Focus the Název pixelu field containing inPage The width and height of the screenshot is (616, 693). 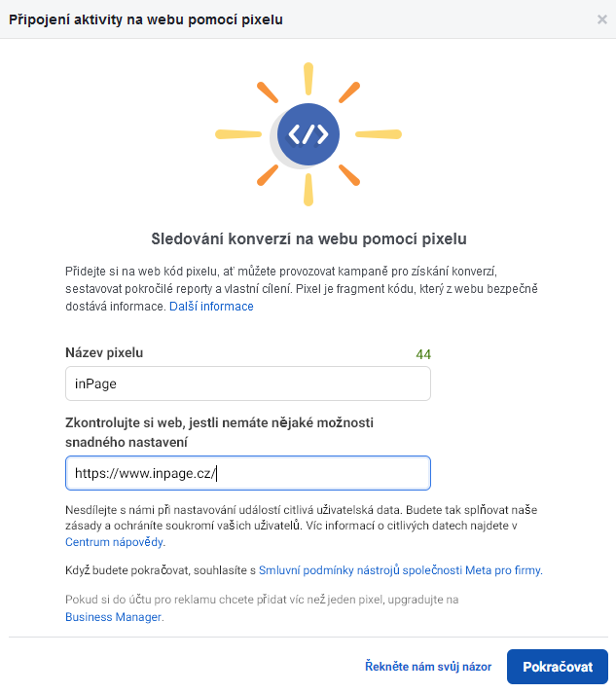point(248,383)
